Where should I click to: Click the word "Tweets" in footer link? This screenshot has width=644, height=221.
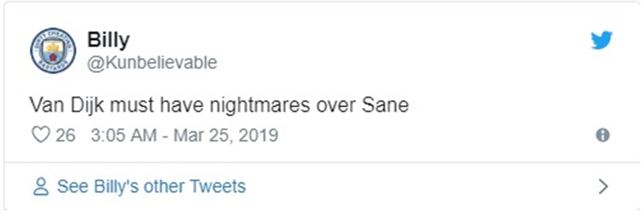pyautogui.click(x=218, y=187)
